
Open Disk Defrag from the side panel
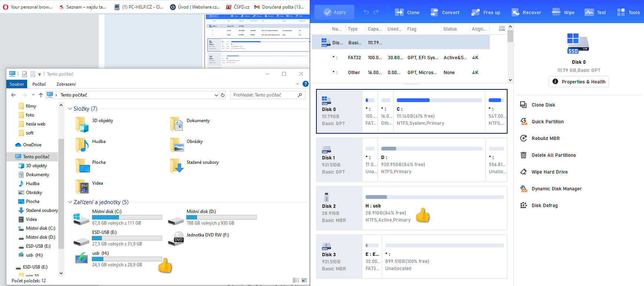coord(544,205)
